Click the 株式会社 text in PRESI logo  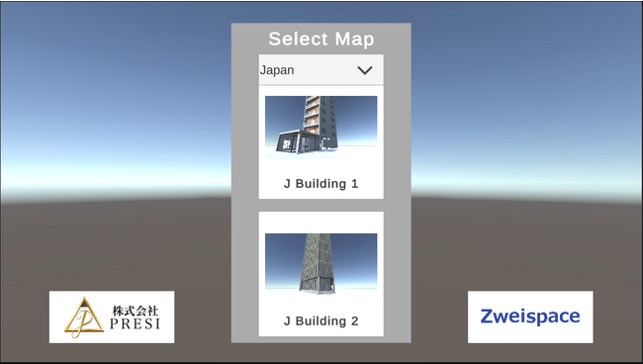tap(136, 311)
